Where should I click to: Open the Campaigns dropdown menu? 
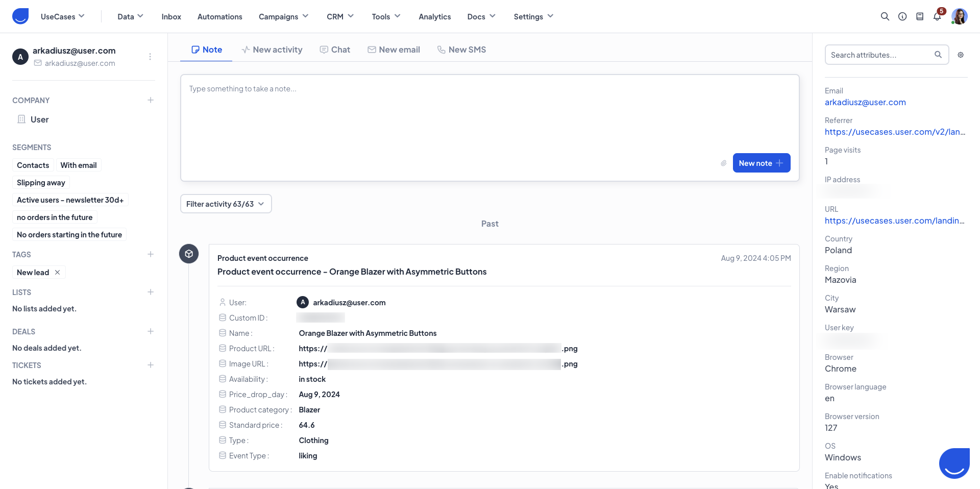click(x=283, y=16)
